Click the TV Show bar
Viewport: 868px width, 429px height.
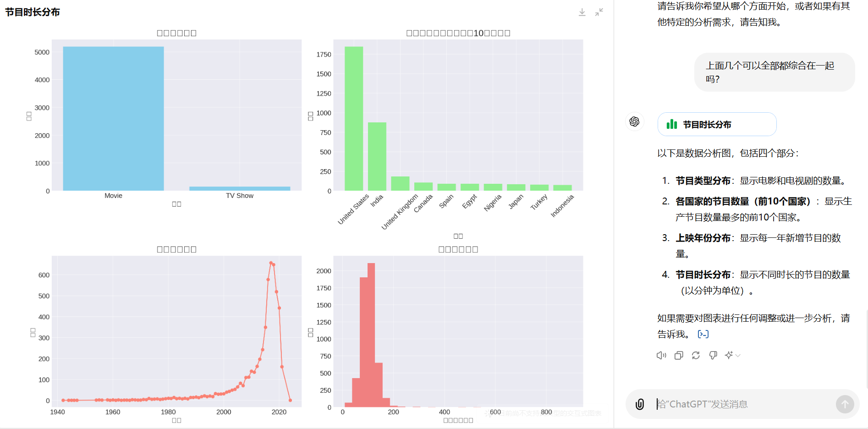tap(240, 188)
